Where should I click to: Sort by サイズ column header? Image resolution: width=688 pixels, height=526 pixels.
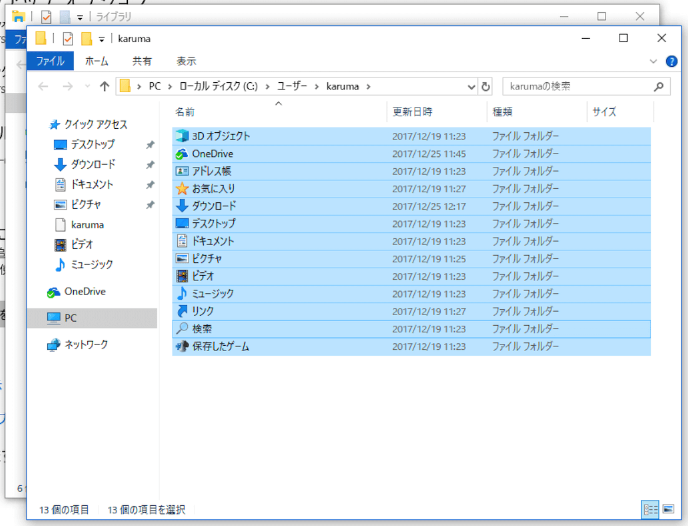click(620, 112)
